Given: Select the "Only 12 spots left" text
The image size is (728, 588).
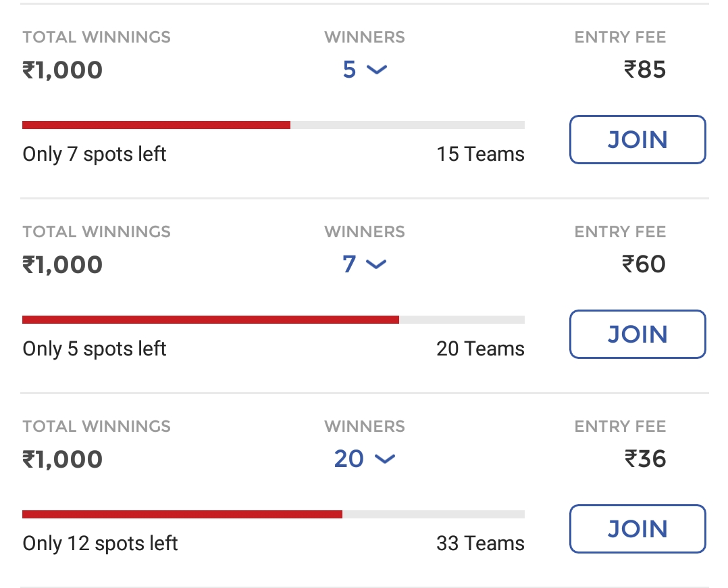Looking at the screenshot, I should (100, 543).
